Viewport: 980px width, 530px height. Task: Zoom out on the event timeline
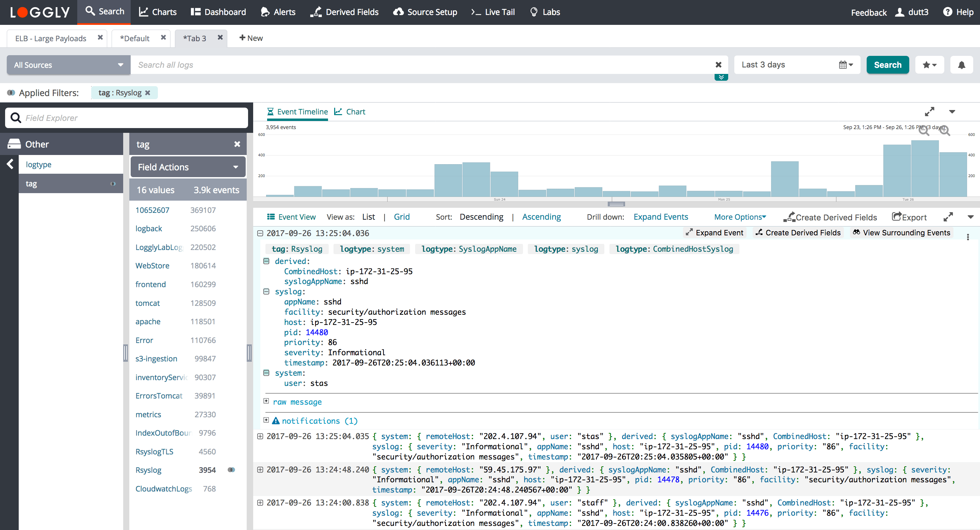pos(924,130)
